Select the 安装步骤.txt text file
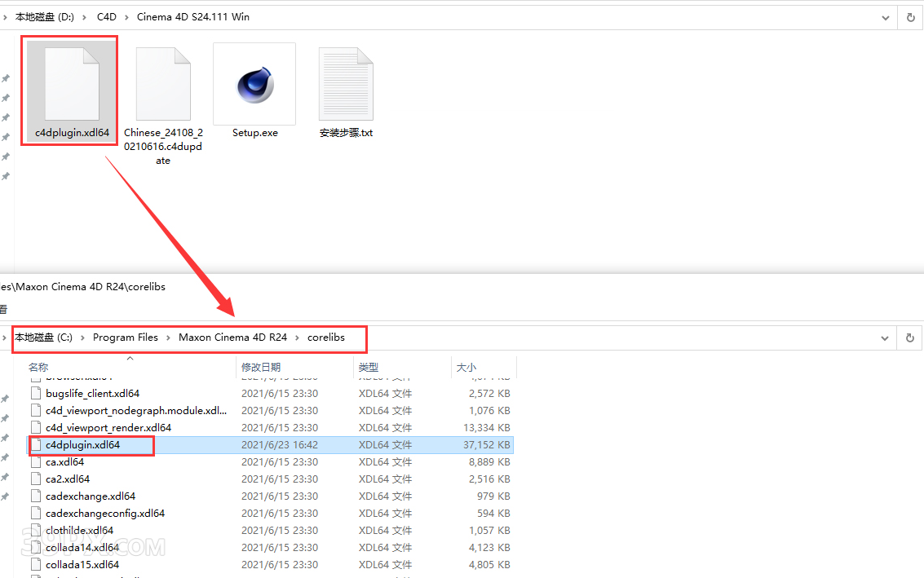Screen dimensions: 924x578 click(x=346, y=86)
